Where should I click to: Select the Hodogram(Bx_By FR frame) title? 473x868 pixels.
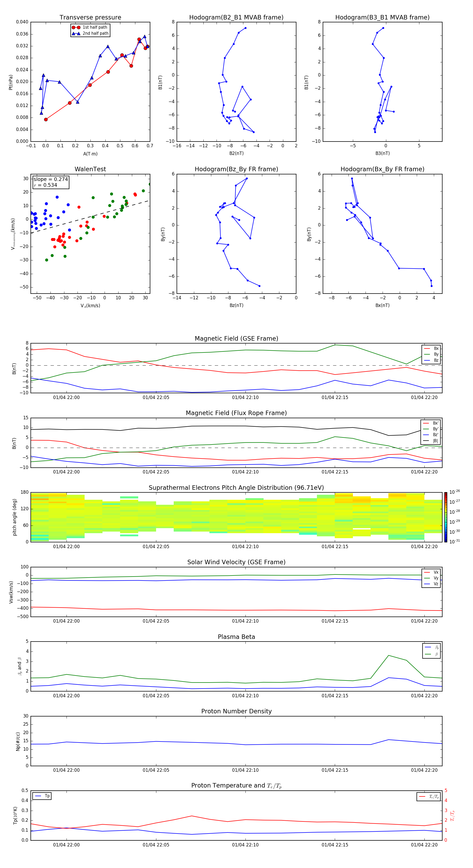point(382,169)
